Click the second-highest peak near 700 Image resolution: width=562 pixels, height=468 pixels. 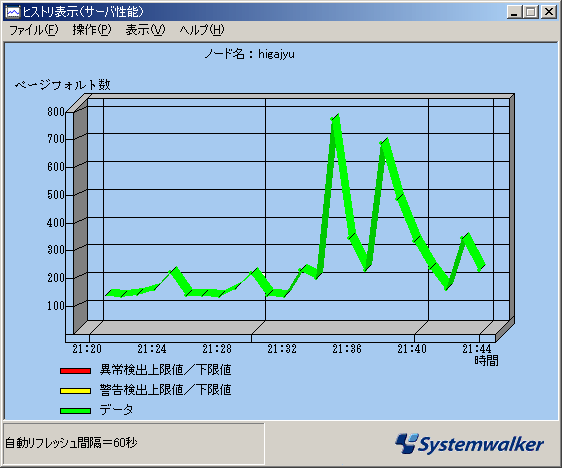click(385, 141)
